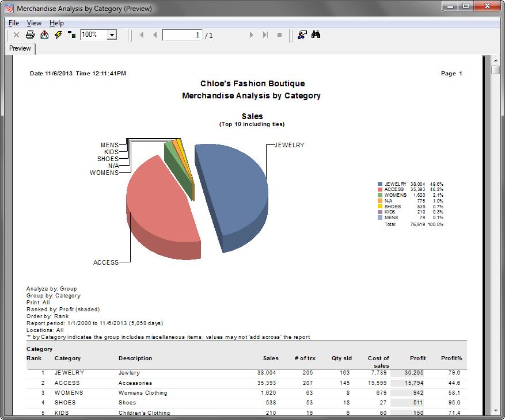Click the binoculars search text icon

coord(316,35)
